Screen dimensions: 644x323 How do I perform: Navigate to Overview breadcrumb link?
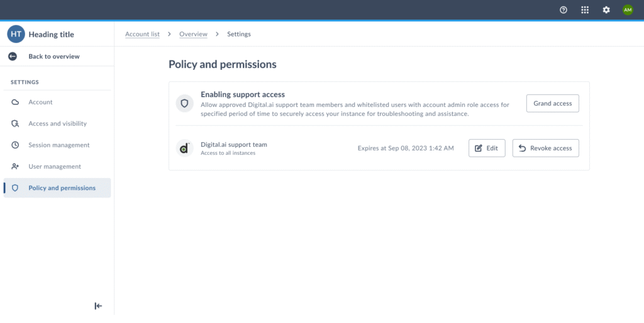pos(193,34)
